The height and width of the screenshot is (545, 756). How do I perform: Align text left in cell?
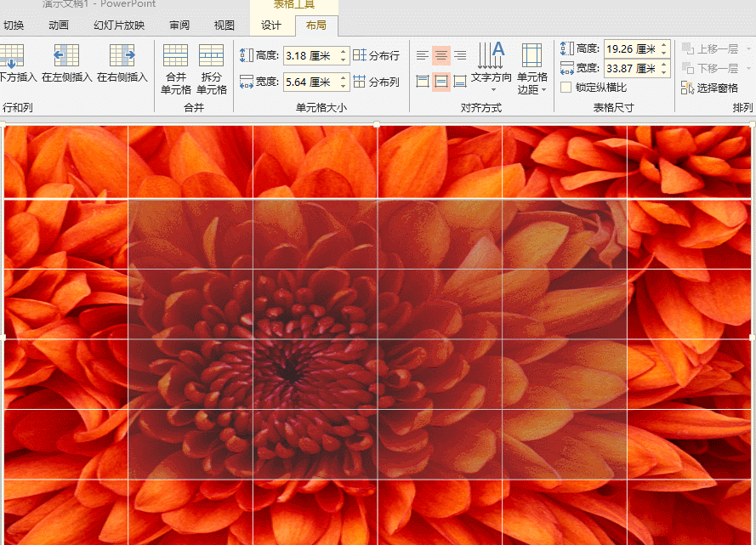(x=423, y=55)
